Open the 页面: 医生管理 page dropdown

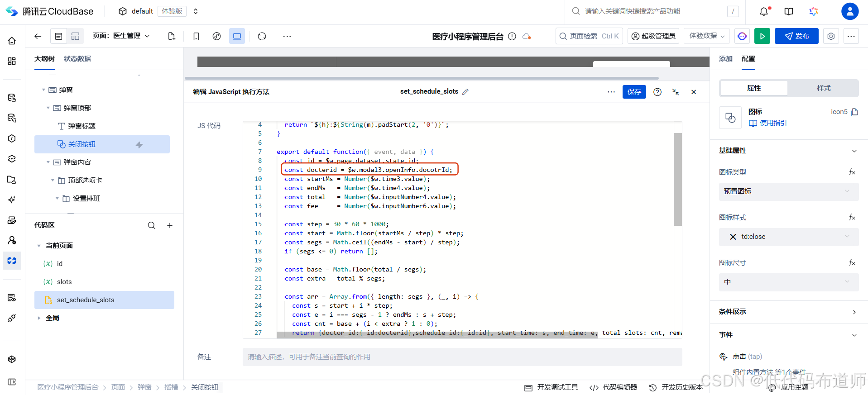point(121,36)
